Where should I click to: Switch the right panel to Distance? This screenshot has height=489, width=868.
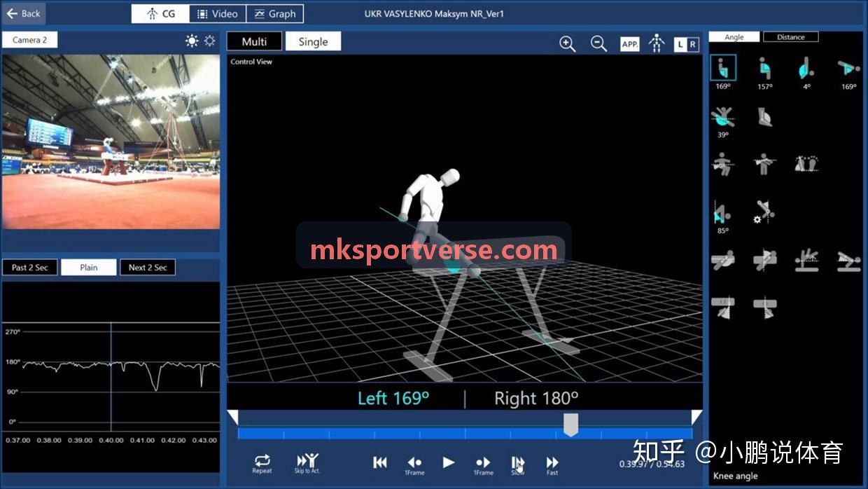[x=790, y=37]
